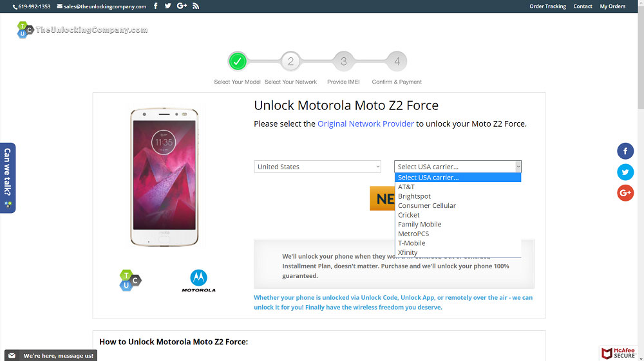The height and width of the screenshot is (361, 644).
Task: Open the United States country dropdown
Action: point(317,167)
